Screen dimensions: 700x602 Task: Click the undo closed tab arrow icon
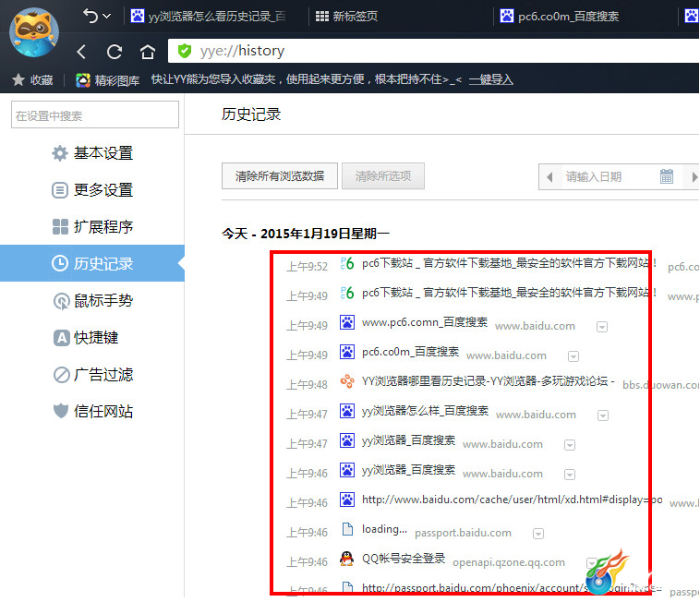tap(90, 16)
